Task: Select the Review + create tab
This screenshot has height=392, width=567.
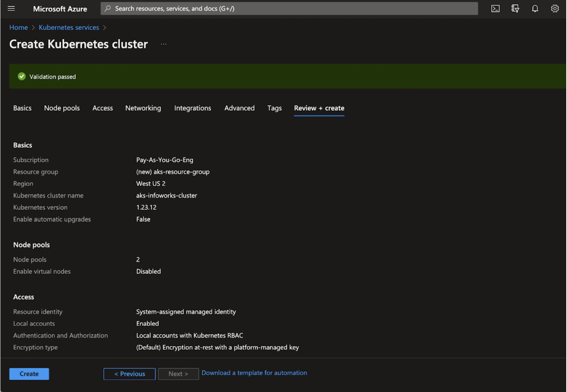Action: coord(319,108)
